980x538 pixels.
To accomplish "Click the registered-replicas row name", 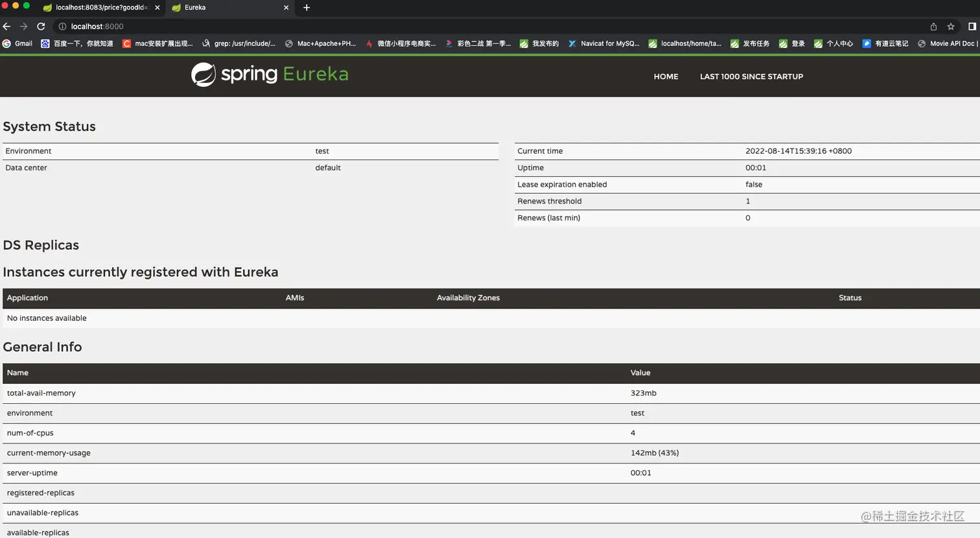I will pyautogui.click(x=41, y=493).
